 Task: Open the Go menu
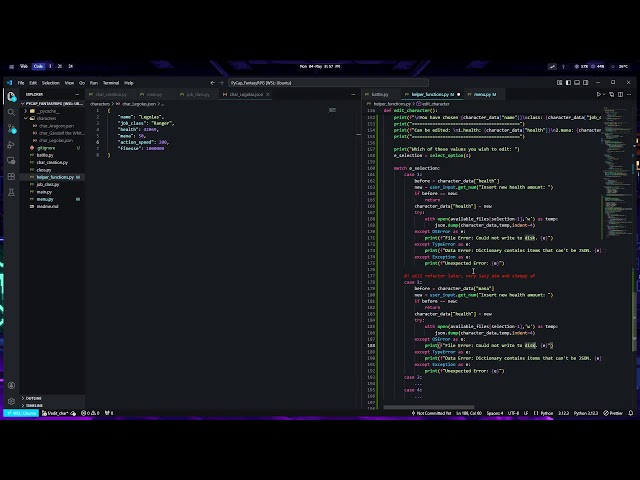(82, 83)
